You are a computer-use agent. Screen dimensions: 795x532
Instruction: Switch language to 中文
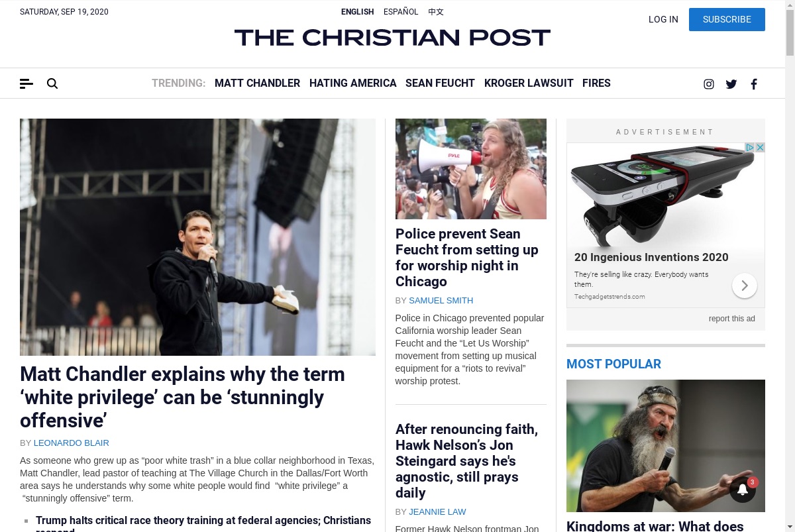[436, 12]
